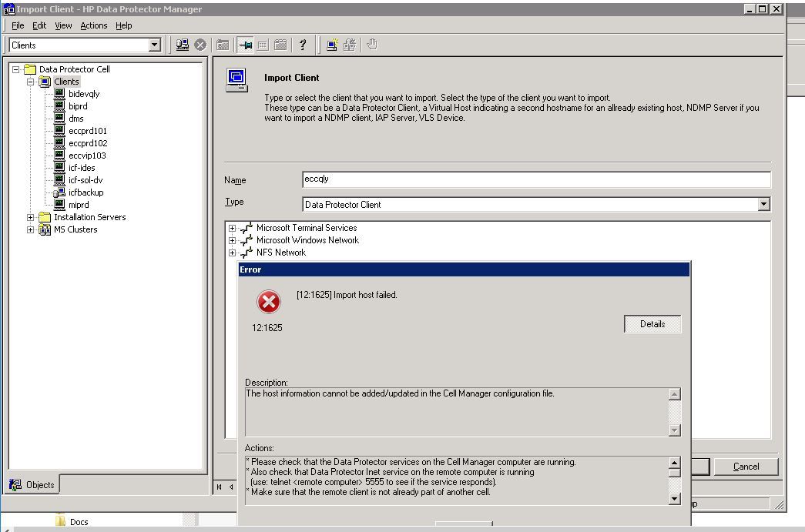Switch to the Objects tab
Screen dimensions: 805x532
32,485
